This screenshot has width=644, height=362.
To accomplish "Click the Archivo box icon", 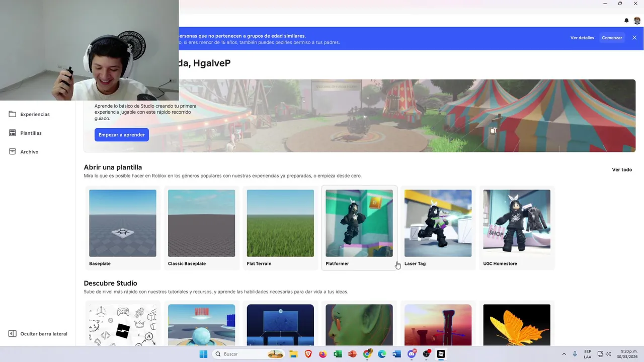I will tap(13, 151).
